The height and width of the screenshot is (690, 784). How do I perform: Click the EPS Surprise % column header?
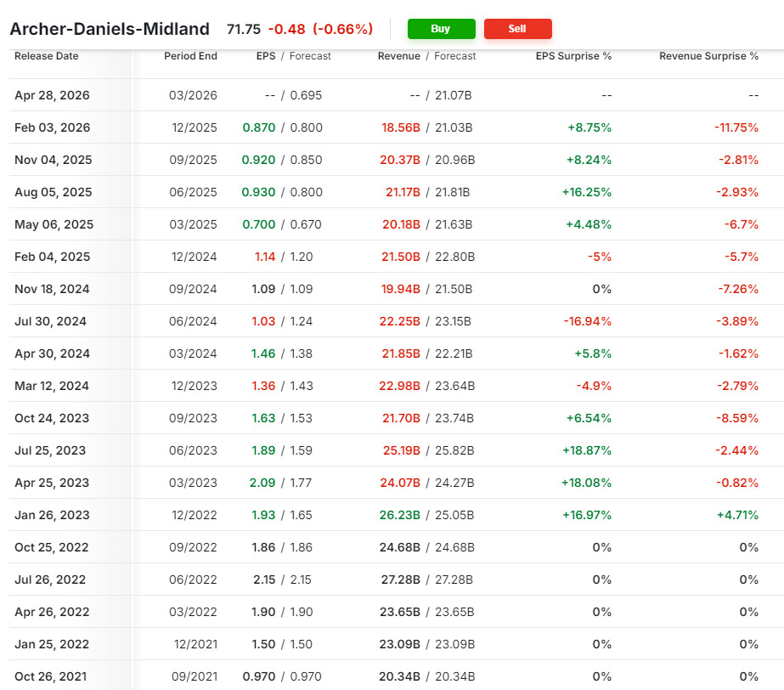tap(573, 56)
